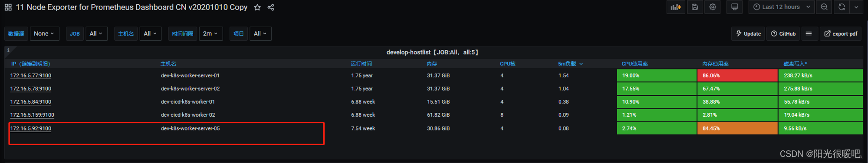Open the Last 12 hours time picker
Image resolution: width=868 pixels, height=163 pixels.
(781, 7)
